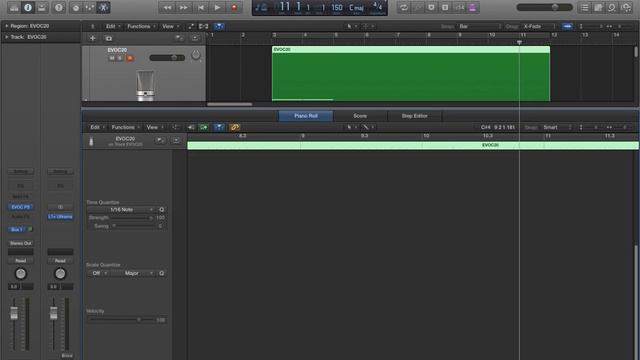Open Piano Roll Functions menu
The image size is (640, 360).
tap(125, 127)
